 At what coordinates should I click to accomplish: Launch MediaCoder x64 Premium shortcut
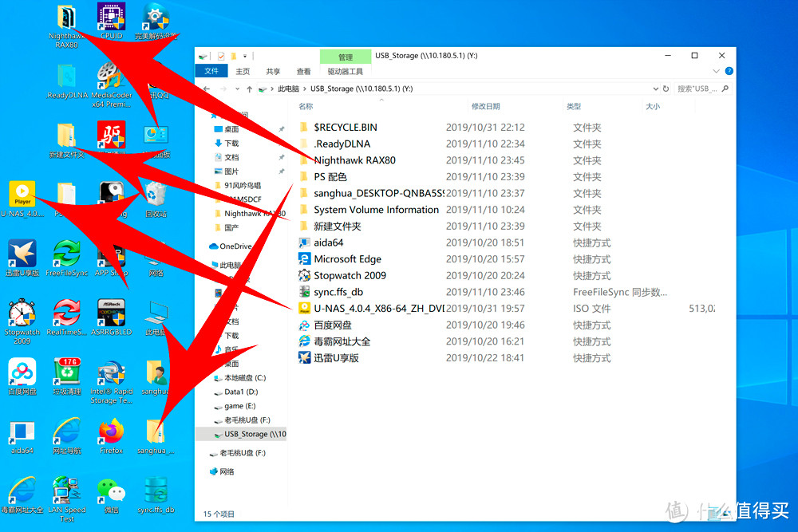point(112,84)
